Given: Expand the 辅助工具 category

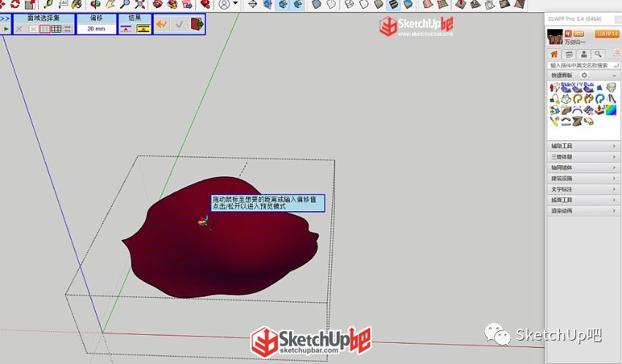Looking at the screenshot, I should (x=582, y=145).
